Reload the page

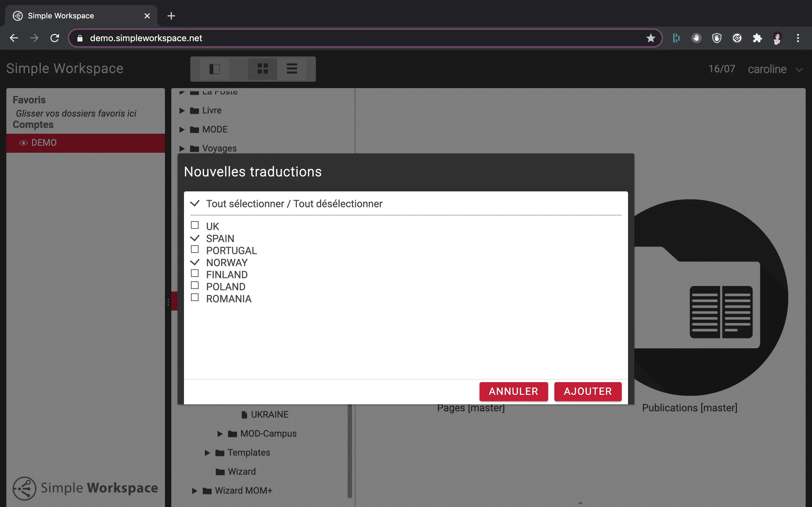(x=55, y=38)
